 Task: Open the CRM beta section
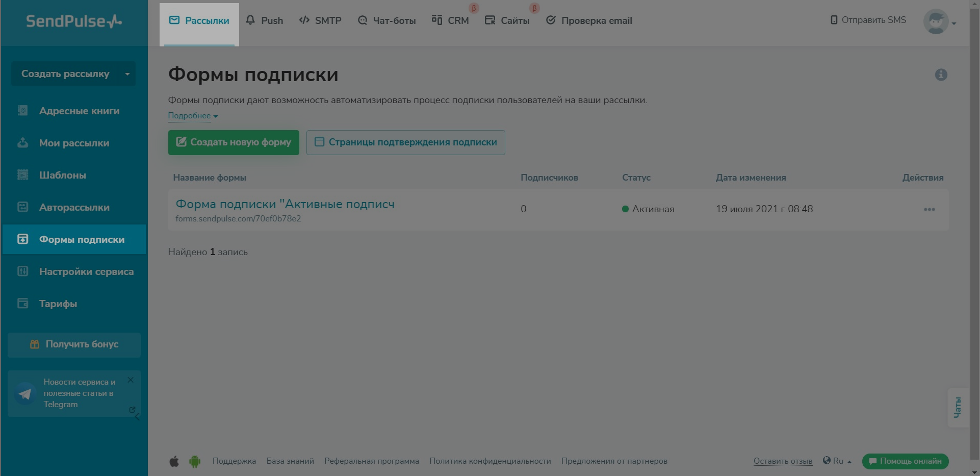[x=450, y=20]
